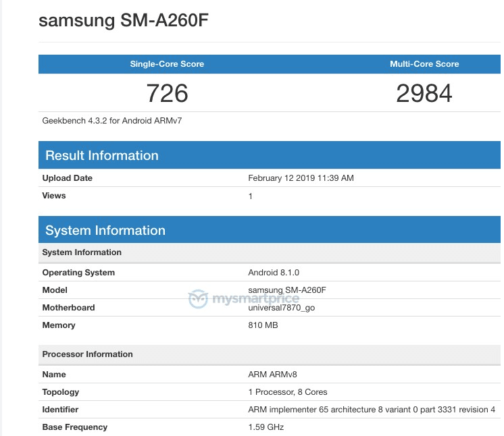The width and height of the screenshot is (504, 436).
Task: Select the 'Android 8.1.0' value
Action: pos(274,273)
